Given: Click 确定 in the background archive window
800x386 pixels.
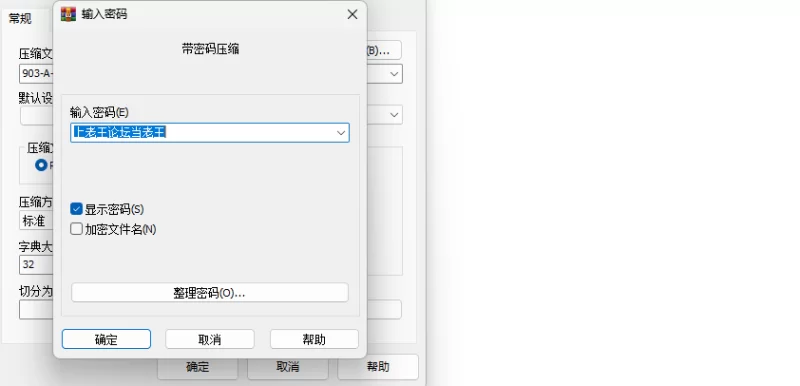Looking at the screenshot, I should click(x=197, y=367).
